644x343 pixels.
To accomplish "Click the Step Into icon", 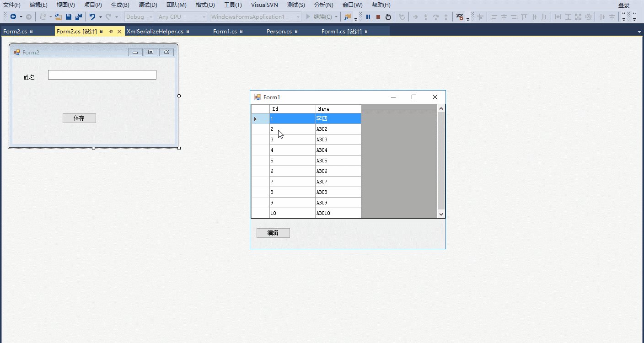I will click(x=426, y=17).
